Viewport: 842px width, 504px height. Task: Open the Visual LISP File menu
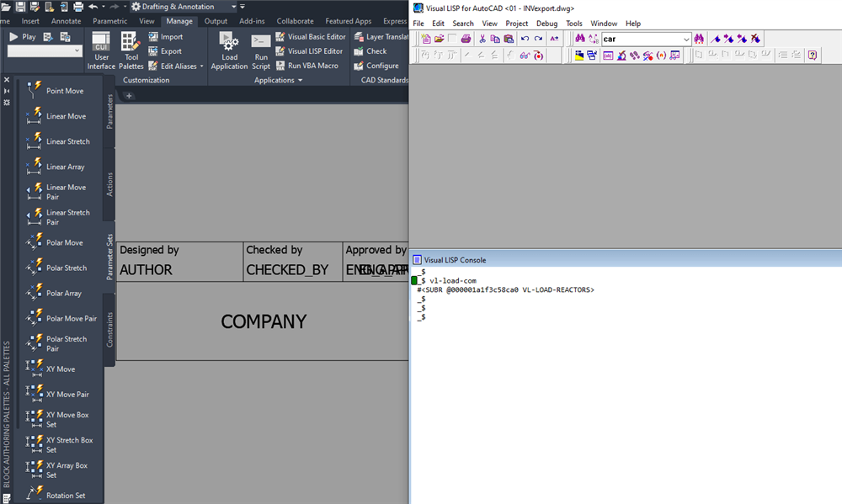coord(418,23)
